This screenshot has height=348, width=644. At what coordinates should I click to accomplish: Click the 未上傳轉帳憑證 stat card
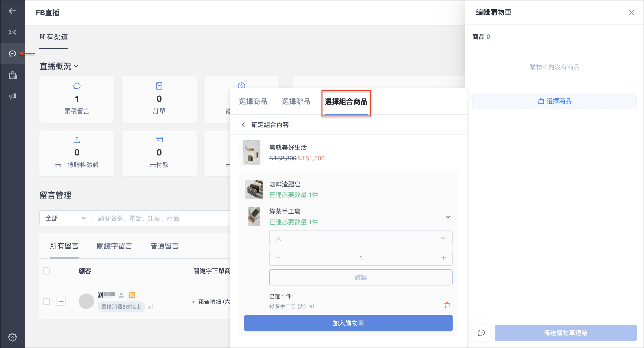77,153
